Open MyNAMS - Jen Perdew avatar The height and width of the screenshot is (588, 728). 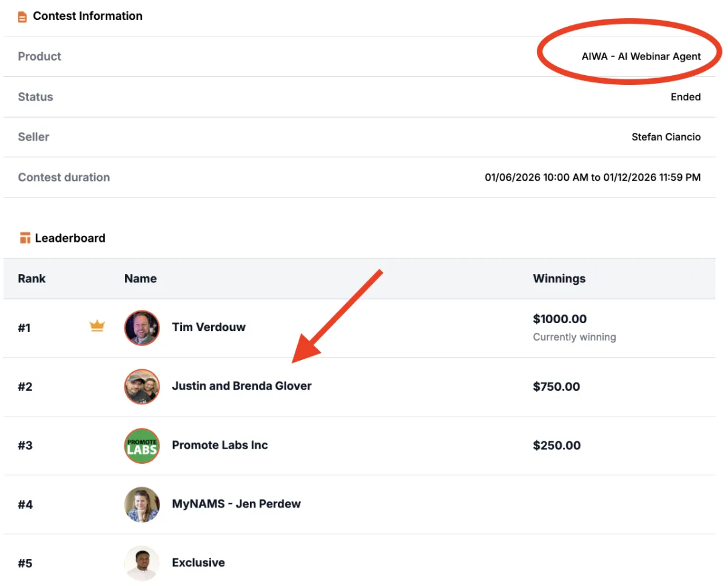pyautogui.click(x=142, y=504)
